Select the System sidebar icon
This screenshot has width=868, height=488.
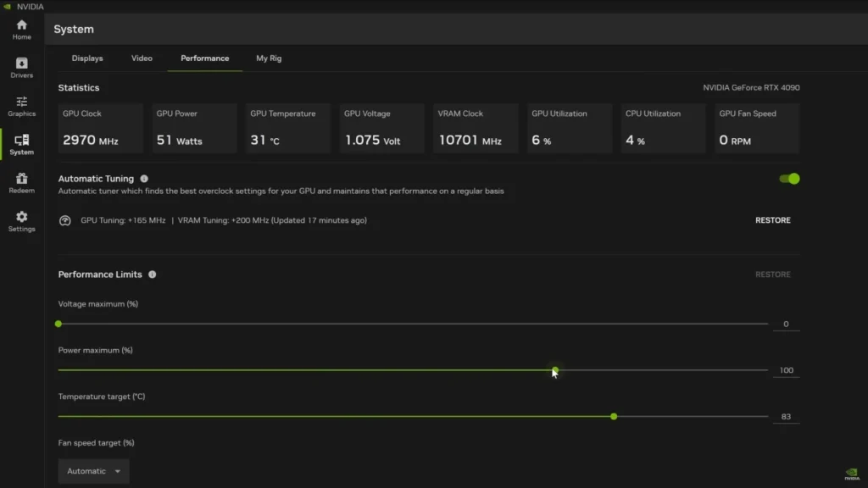(21, 144)
